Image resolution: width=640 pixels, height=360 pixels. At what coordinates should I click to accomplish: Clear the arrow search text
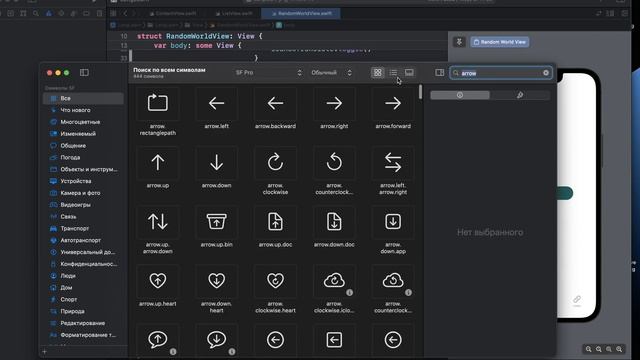coord(546,73)
